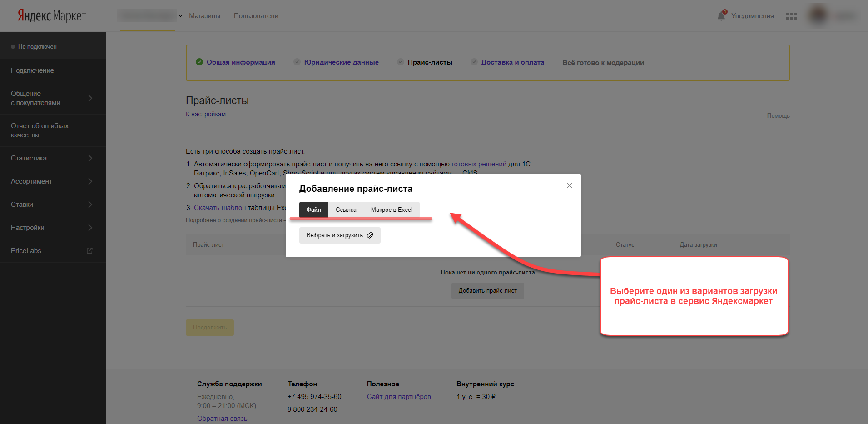Open the Помощь link

pos(779,116)
